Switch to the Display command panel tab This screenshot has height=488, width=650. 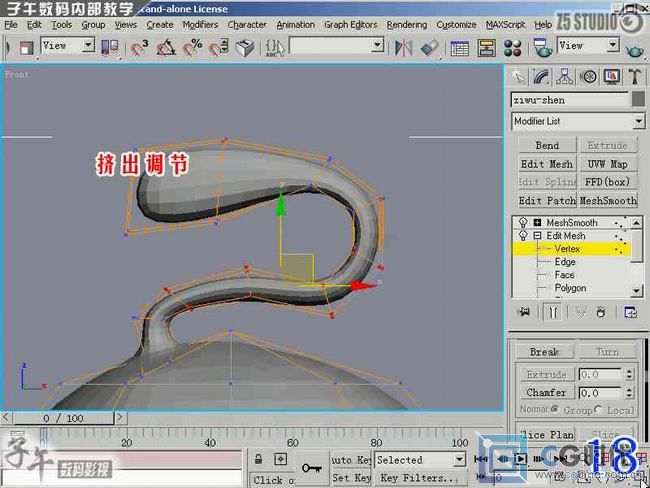coord(612,77)
